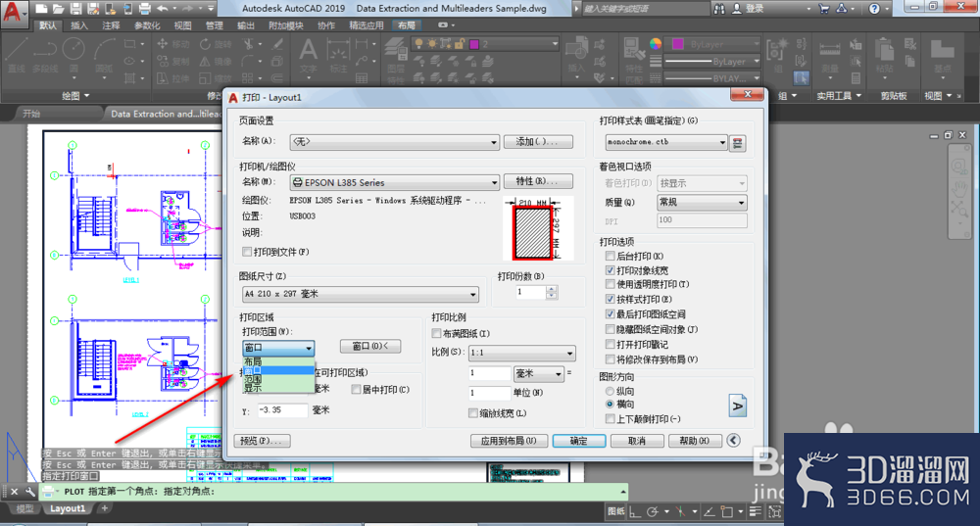This screenshot has width=980, height=526.
Task: Open monochrome.ctb plot style dropdown
Action: pos(666,142)
